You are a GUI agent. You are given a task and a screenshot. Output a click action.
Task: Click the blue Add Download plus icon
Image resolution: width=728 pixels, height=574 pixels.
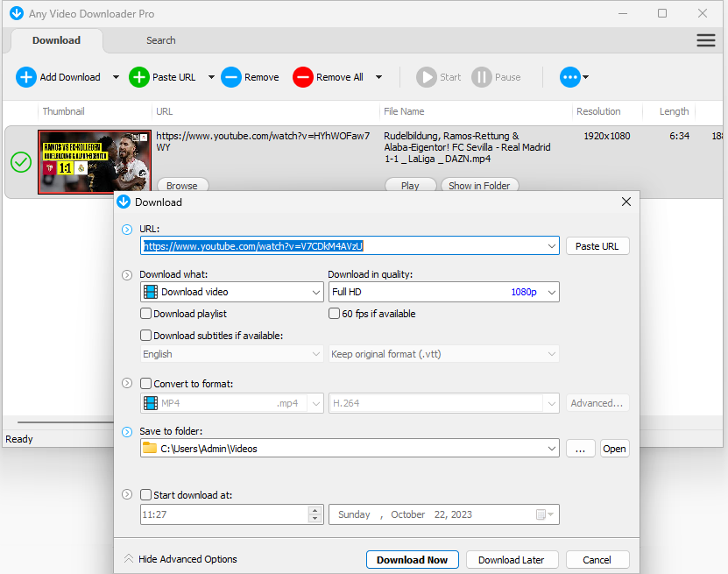point(26,77)
